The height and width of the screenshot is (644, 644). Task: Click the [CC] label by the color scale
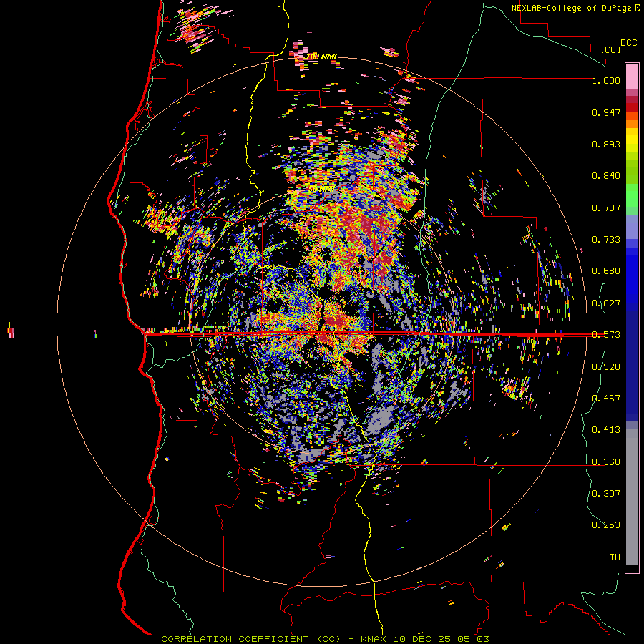pyautogui.click(x=610, y=49)
